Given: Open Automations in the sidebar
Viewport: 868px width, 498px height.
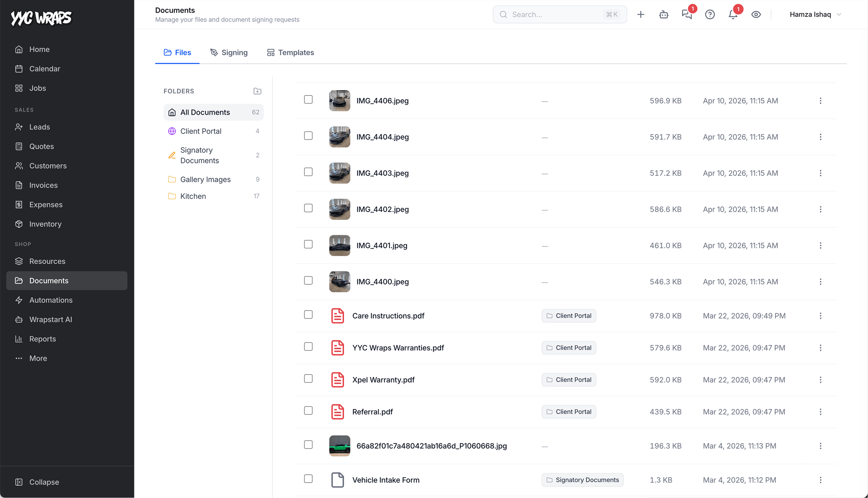Looking at the screenshot, I should pos(67,300).
